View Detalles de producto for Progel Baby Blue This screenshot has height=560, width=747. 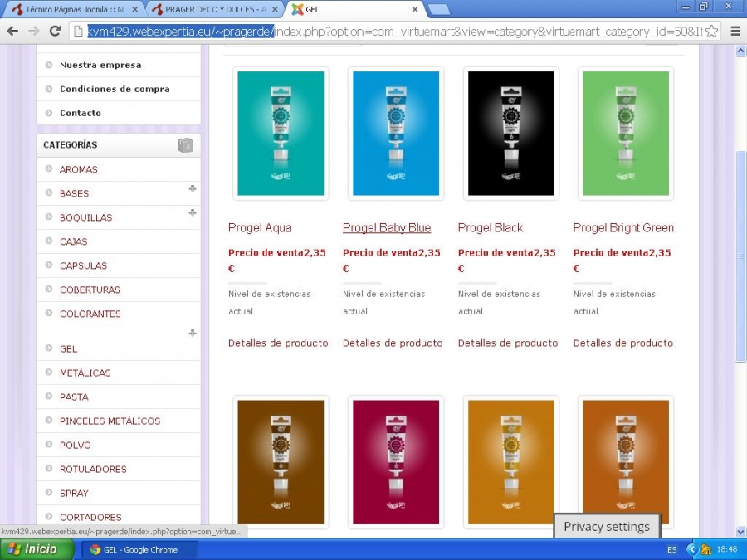[x=393, y=343]
